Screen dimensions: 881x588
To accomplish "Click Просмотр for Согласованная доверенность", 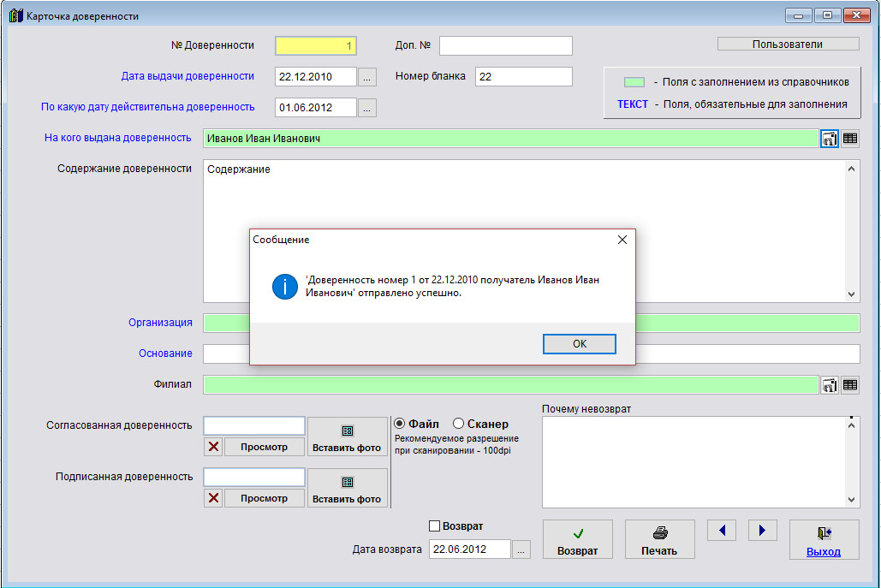I will click(264, 447).
